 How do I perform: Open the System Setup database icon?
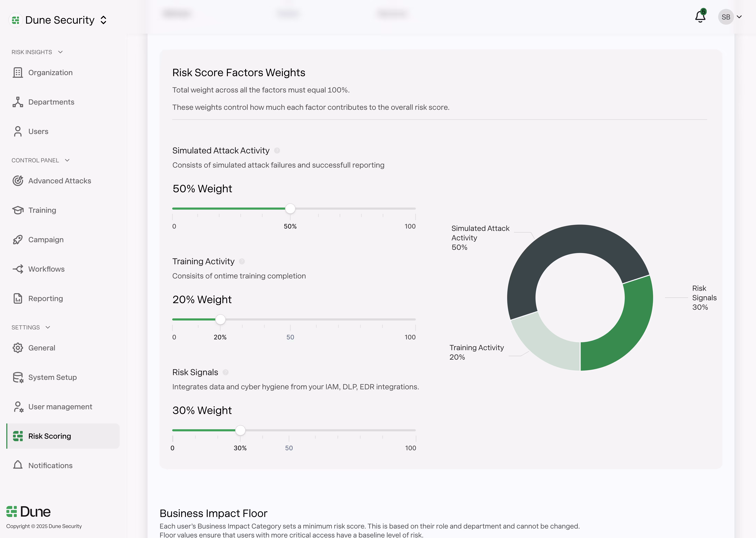[x=18, y=377]
